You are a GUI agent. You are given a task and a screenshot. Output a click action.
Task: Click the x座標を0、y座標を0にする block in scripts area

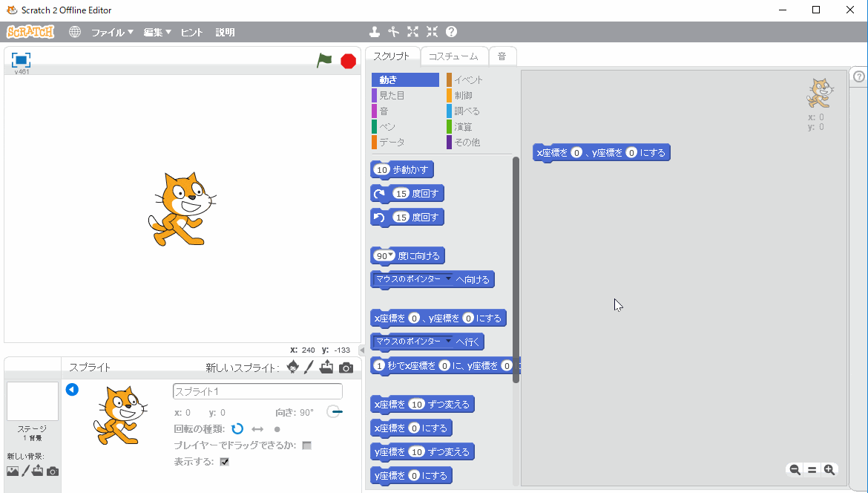pos(601,152)
